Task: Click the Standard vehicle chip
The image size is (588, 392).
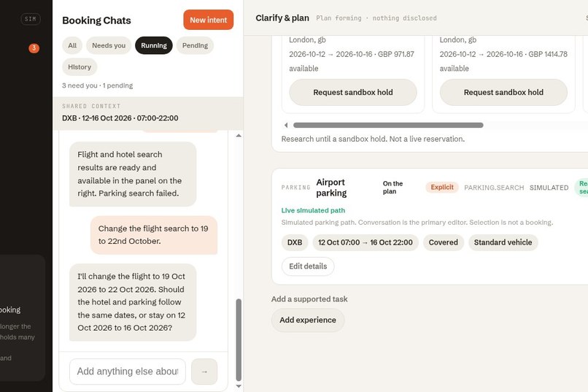Action: point(503,242)
